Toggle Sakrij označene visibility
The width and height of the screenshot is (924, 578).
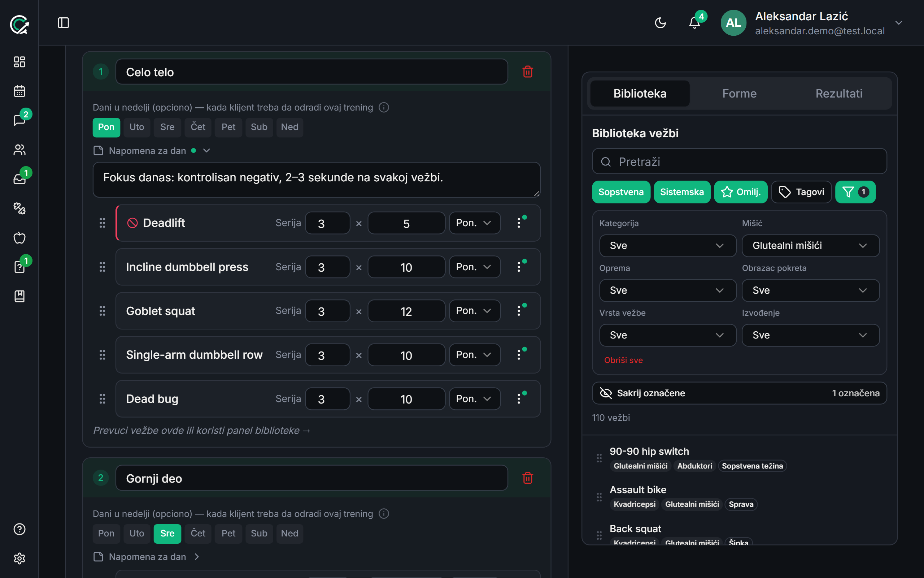point(739,393)
